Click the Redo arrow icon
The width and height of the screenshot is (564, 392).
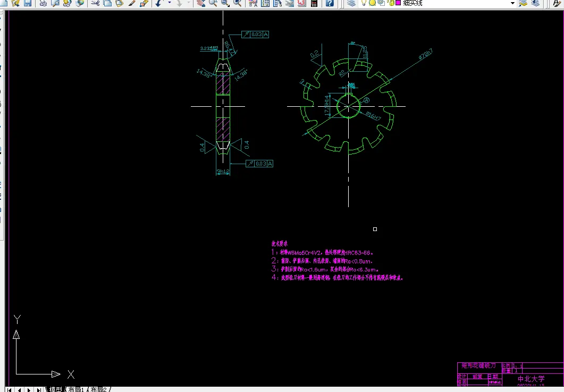(179, 3)
